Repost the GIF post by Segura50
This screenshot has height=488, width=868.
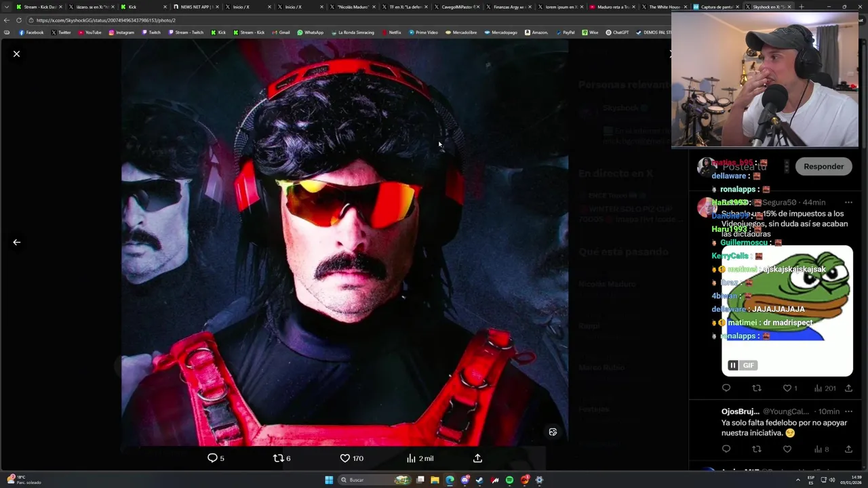click(x=757, y=388)
